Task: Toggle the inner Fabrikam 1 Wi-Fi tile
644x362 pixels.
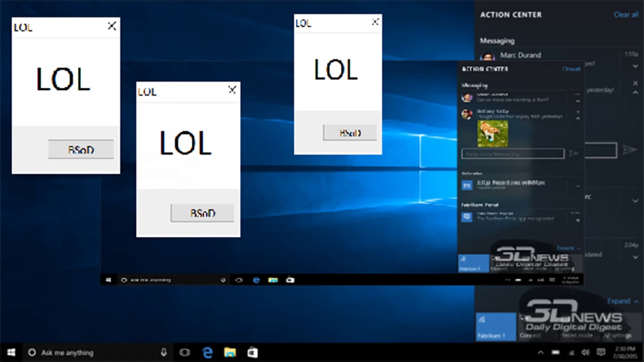Action: pos(473,263)
